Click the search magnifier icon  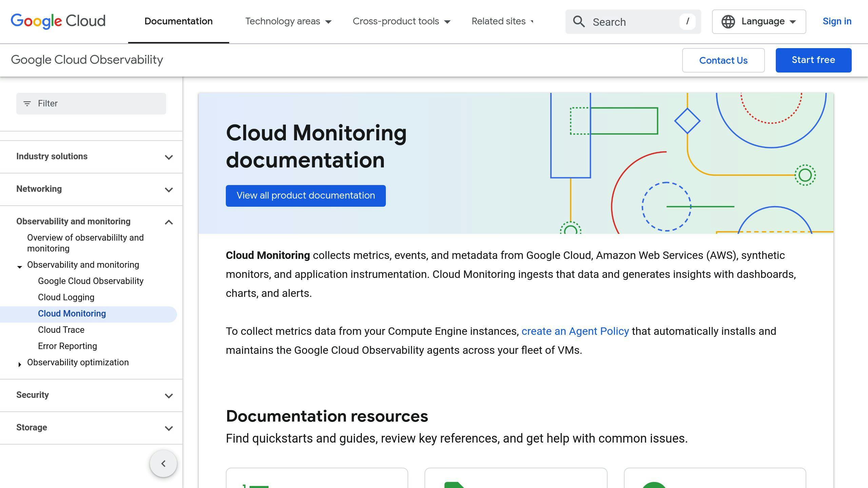click(x=579, y=22)
